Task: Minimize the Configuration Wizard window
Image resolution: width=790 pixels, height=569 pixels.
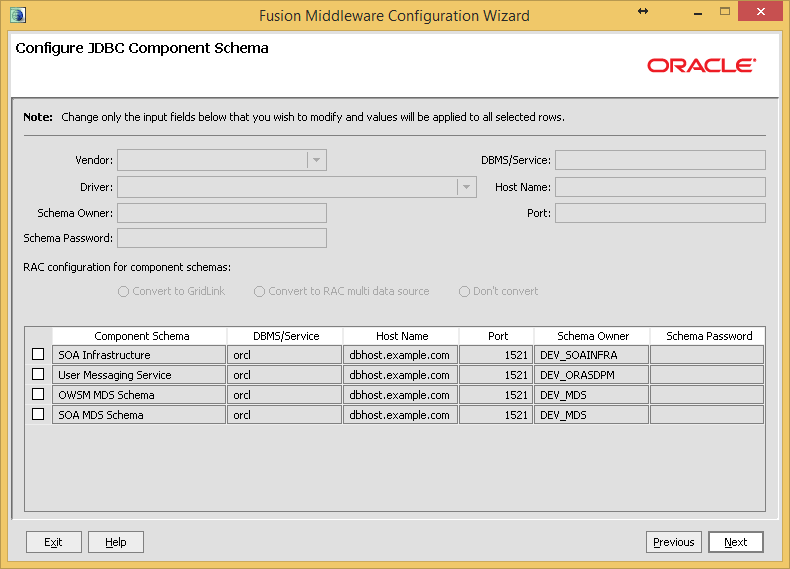Action: [698, 14]
